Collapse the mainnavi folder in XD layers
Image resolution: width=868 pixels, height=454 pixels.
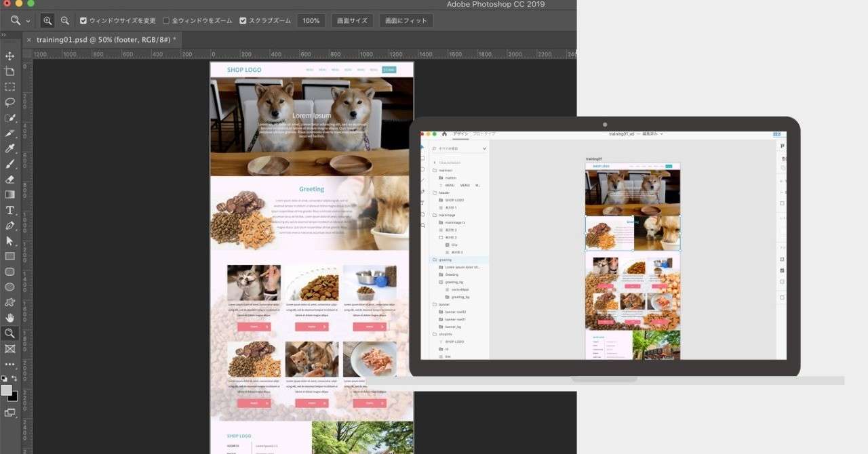pos(435,170)
